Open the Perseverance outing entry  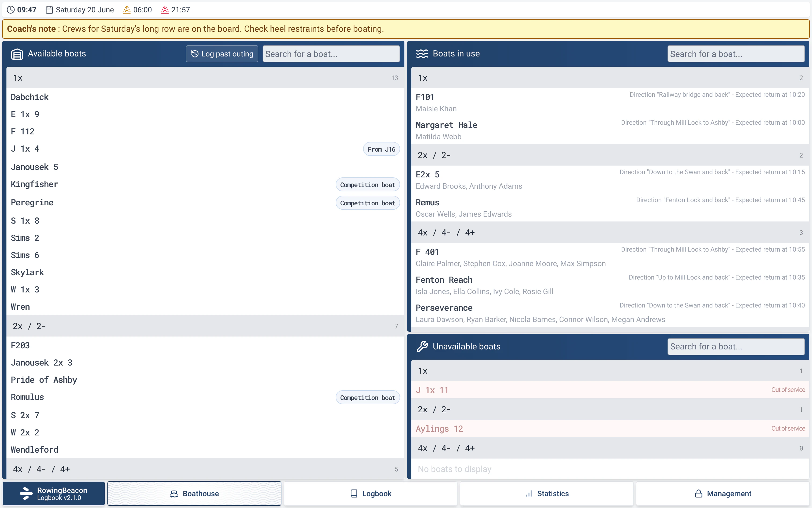pos(610,313)
